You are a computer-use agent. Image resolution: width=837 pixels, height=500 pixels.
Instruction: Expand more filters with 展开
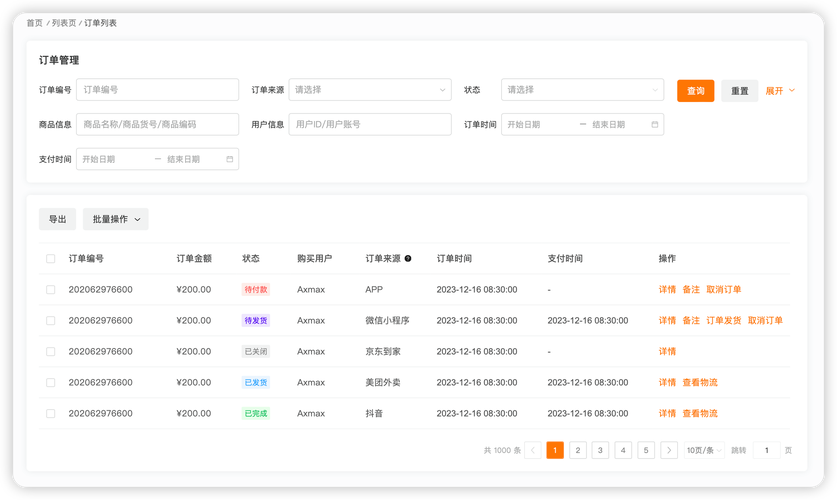[x=780, y=91]
